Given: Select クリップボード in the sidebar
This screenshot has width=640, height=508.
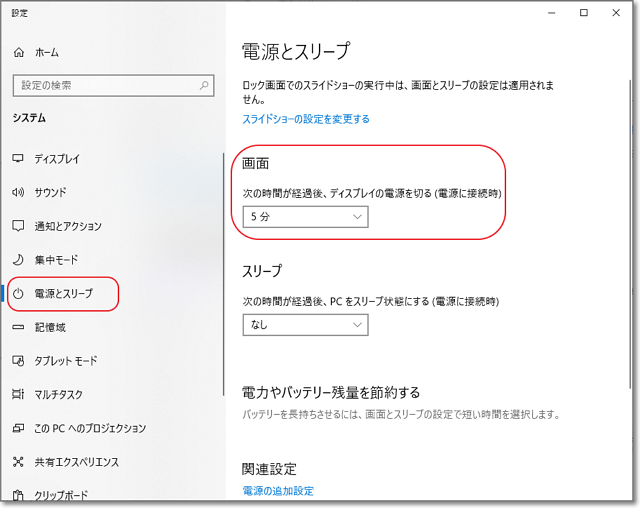Looking at the screenshot, I should (60, 495).
